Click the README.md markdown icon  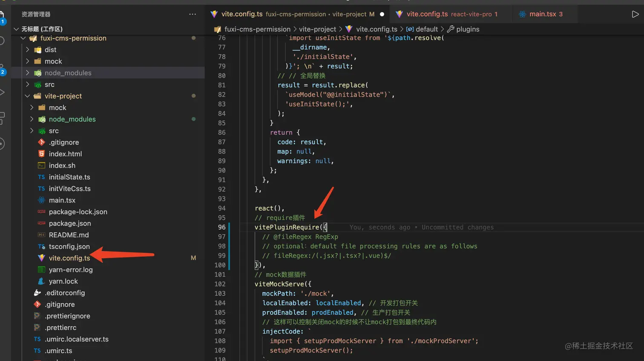point(41,235)
